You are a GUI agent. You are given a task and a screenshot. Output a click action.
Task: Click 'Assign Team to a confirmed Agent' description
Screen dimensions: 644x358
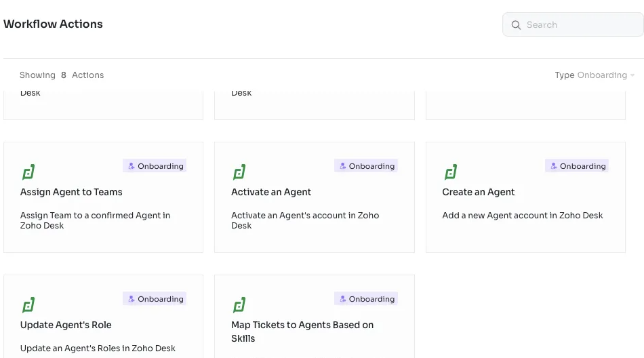(x=95, y=220)
